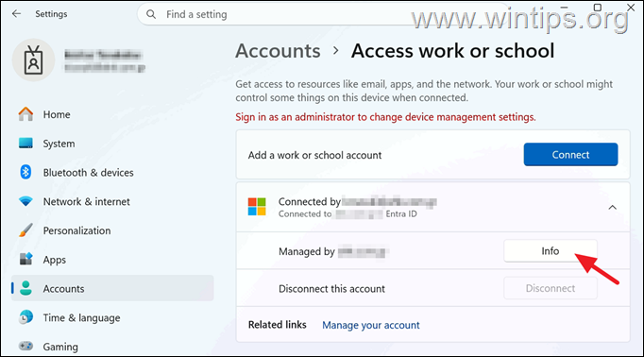Open the Apps section
The image size is (644, 357).
[112, 260]
